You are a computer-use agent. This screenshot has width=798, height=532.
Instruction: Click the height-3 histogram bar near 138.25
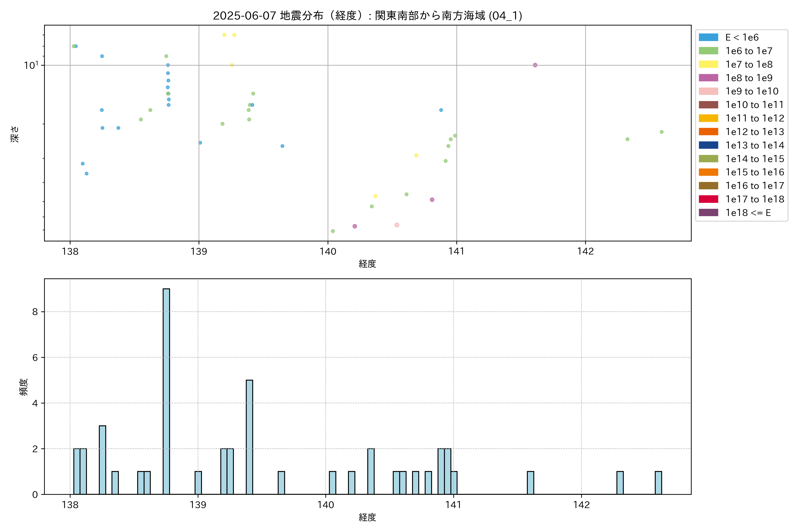click(x=102, y=460)
